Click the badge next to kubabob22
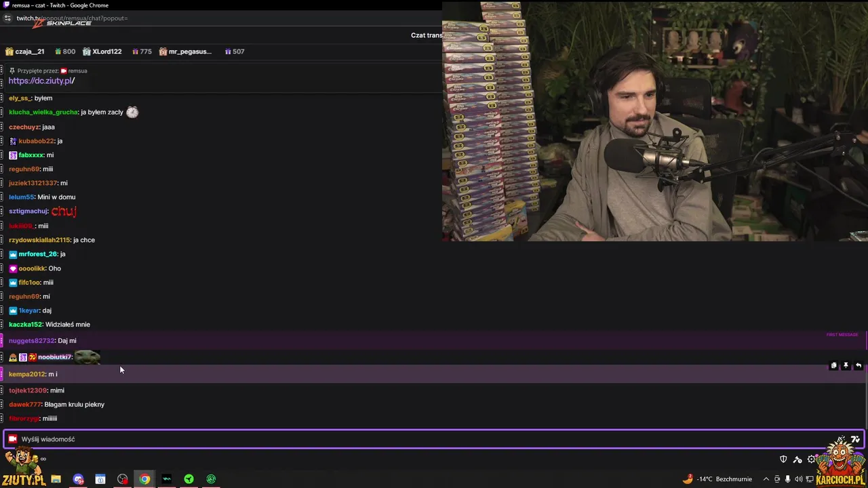Viewport: 868px width, 488px height. pos(13,141)
